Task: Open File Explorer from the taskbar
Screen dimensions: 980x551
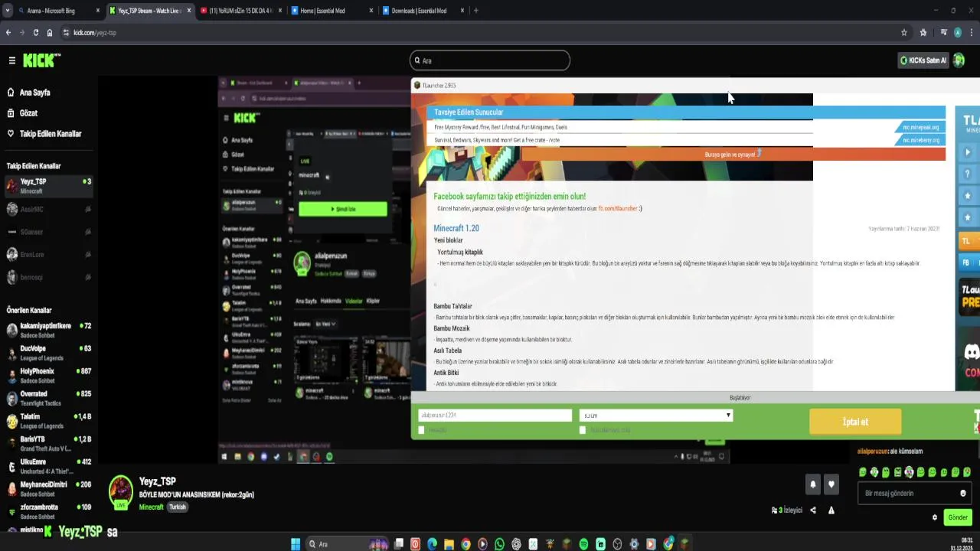Action: tap(449, 544)
